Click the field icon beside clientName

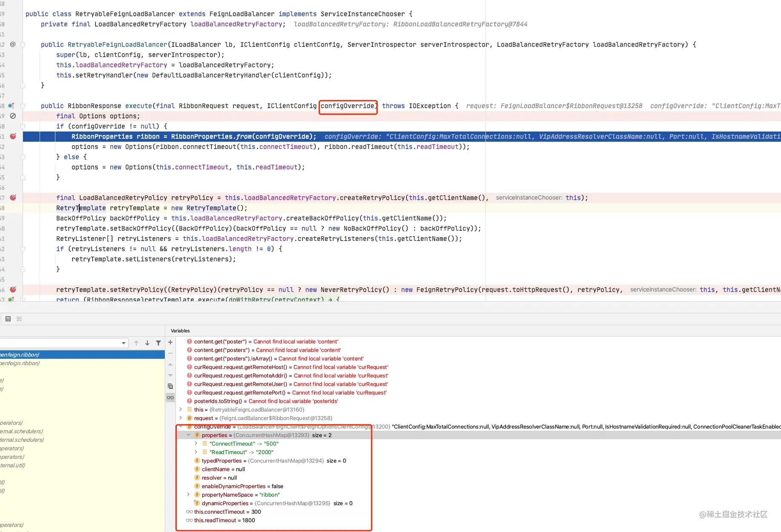click(197, 469)
